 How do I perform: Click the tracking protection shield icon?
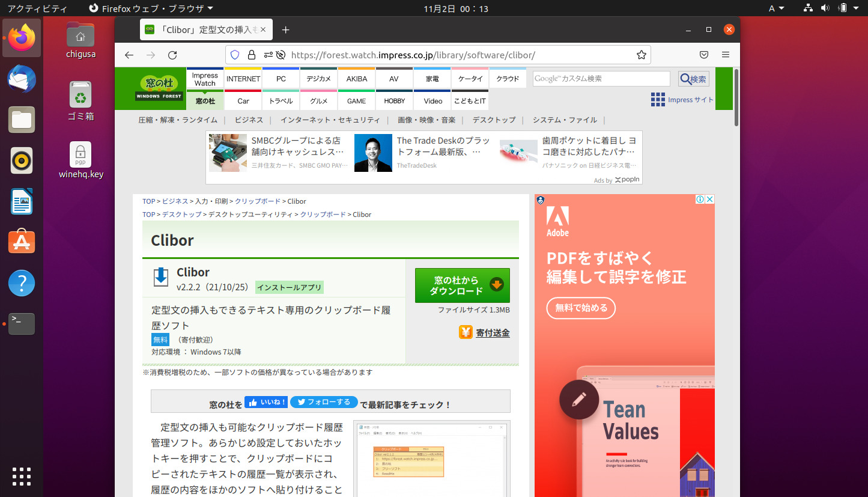[x=235, y=55]
